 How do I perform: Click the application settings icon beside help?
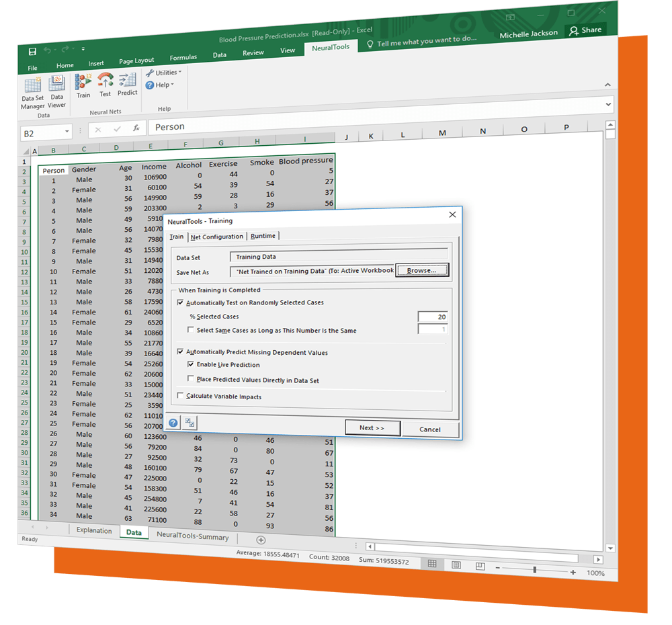click(190, 423)
